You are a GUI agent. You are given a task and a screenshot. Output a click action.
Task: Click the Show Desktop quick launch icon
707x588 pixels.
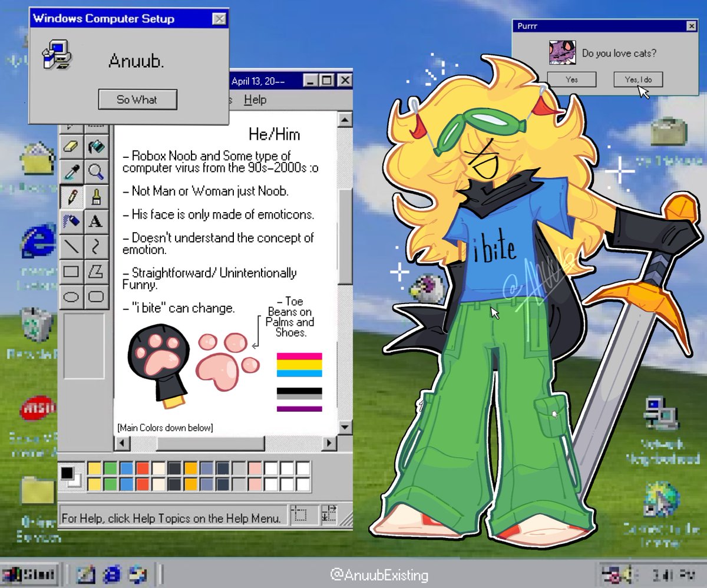click(85, 574)
